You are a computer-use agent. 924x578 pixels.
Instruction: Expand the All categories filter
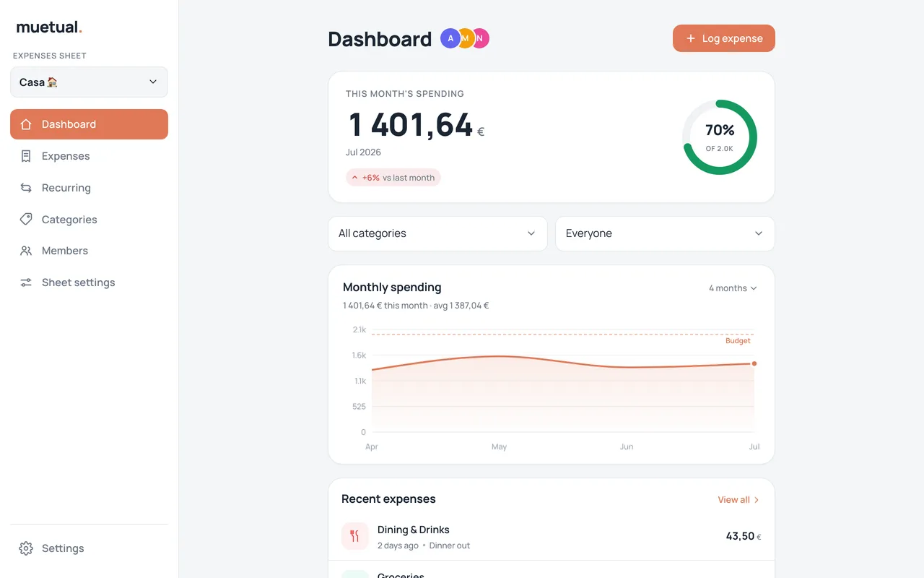(437, 233)
